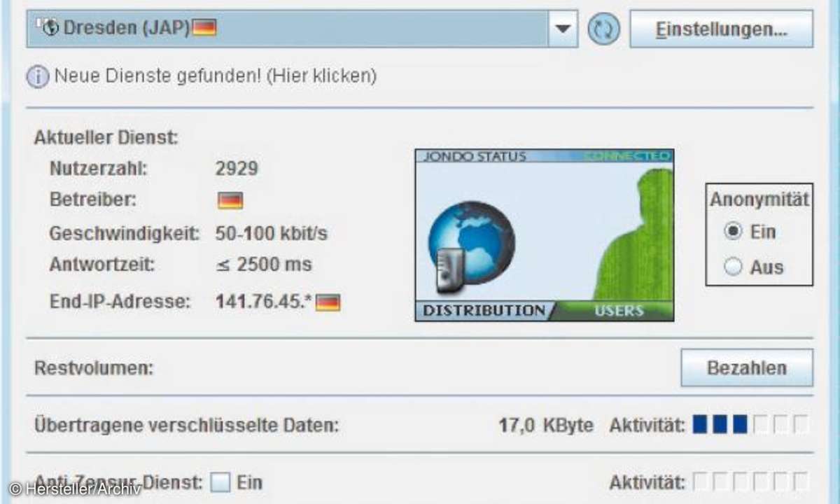Image resolution: width=840 pixels, height=504 pixels.
Task: Open the Dresden (JAP) service dropdown arrow
Action: [562, 29]
